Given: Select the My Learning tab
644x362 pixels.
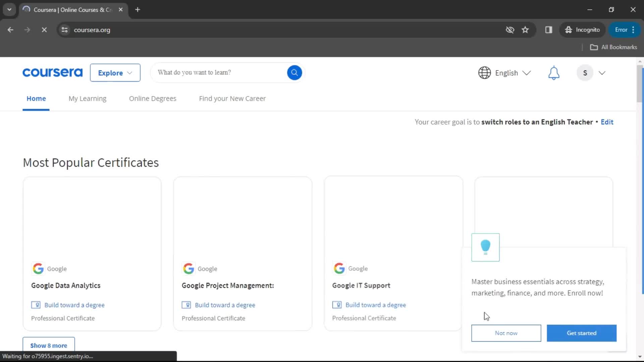Looking at the screenshot, I should [87, 98].
